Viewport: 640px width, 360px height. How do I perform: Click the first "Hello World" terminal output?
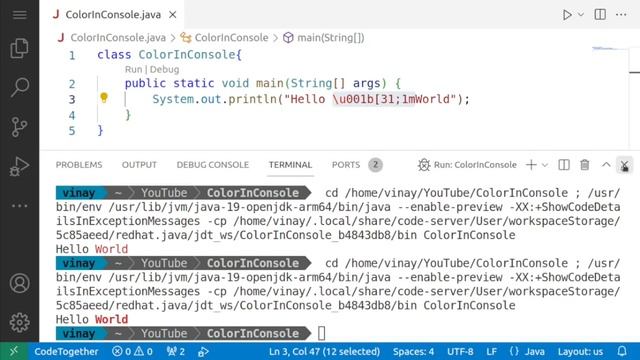92,249
